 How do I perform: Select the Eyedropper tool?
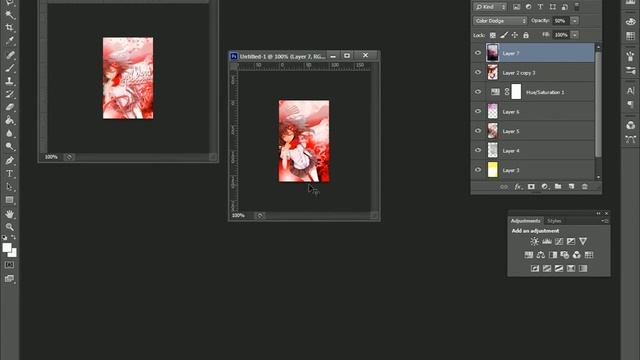(9, 41)
